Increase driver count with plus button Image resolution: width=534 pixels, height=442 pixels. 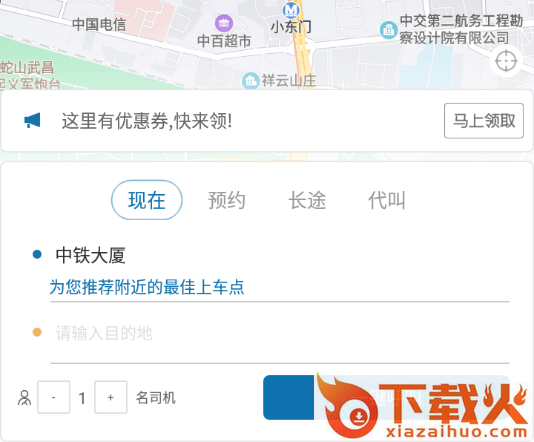point(111,397)
